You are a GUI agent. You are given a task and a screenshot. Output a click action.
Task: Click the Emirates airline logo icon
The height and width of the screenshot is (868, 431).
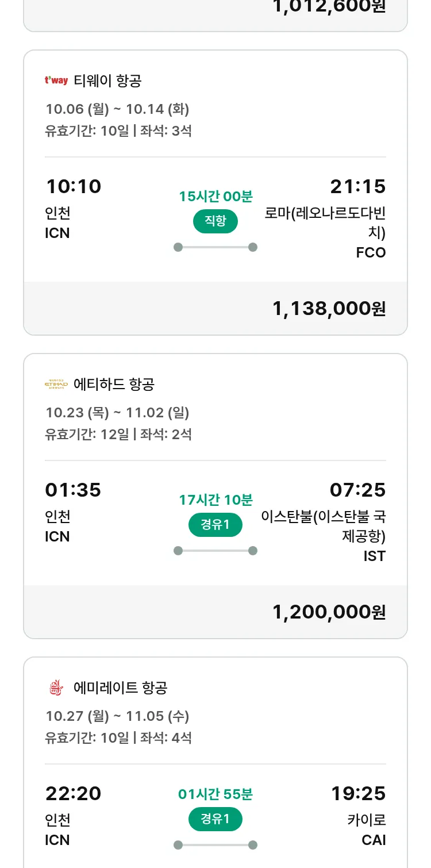pyautogui.click(x=56, y=688)
